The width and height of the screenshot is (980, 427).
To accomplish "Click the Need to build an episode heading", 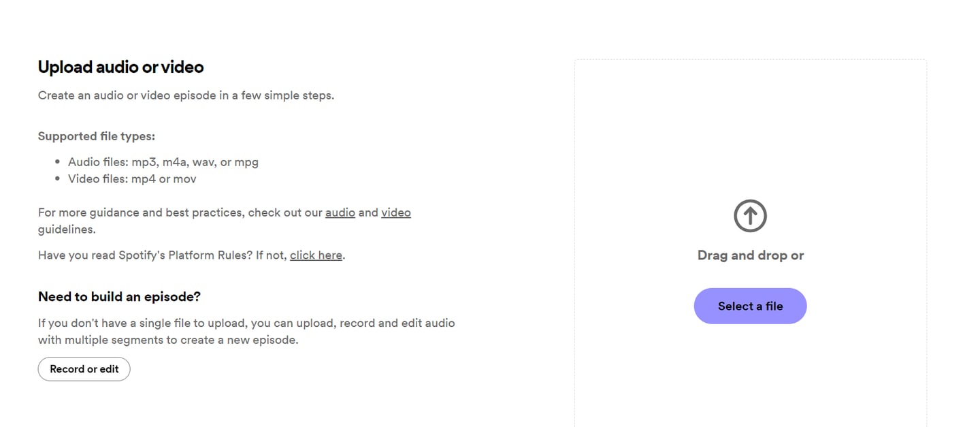I will [x=119, y=297].
